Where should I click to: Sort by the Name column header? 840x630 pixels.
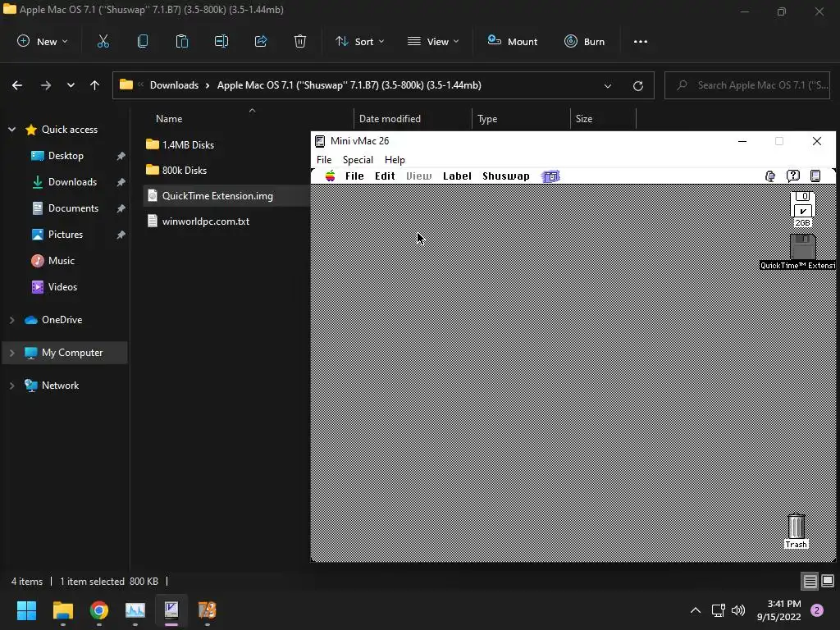click(169, 119)
